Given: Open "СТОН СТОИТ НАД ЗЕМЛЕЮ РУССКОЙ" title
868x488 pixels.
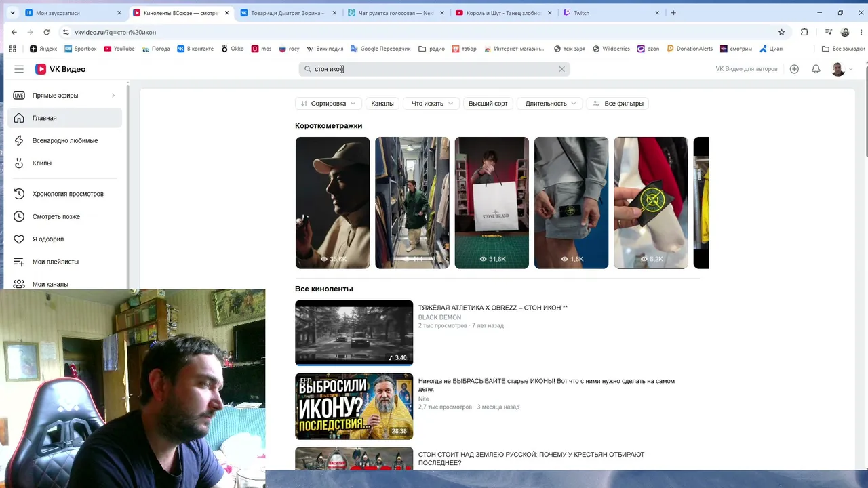Looking at the screenshot, I should point(531,459).
